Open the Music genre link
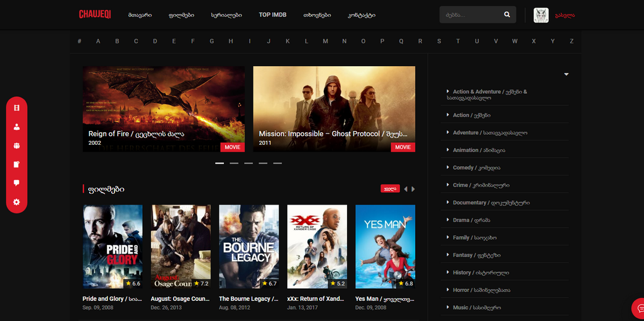The height and width of the screenshot is (321, 644). coord(477,307)
